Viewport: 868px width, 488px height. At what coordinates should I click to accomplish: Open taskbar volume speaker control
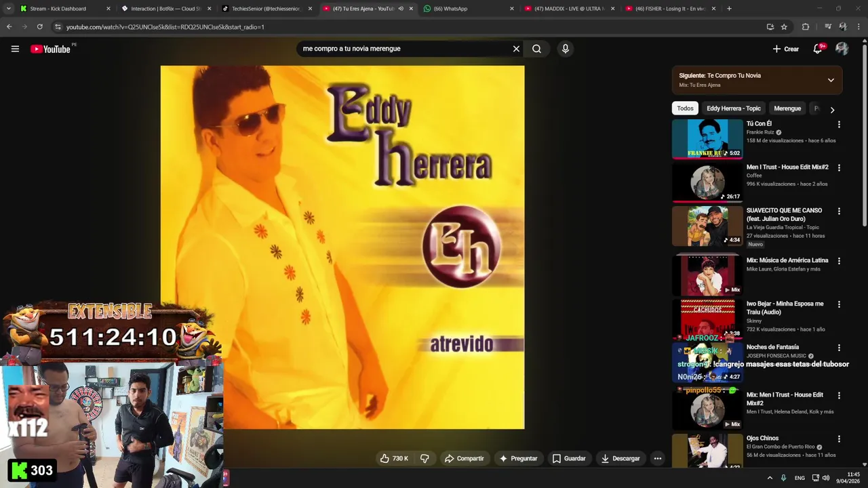[825, 478]
